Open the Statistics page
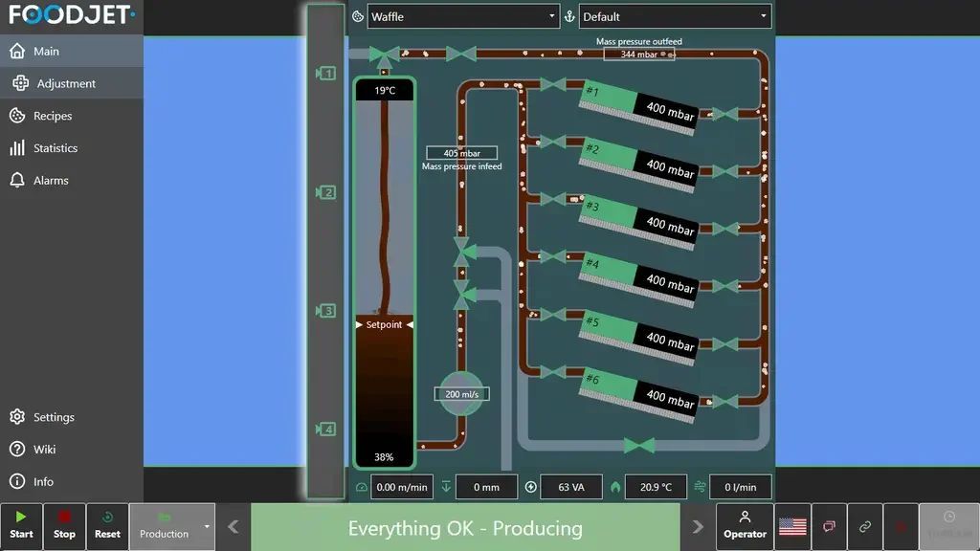The image size is (980, 551). click(71, 148)
